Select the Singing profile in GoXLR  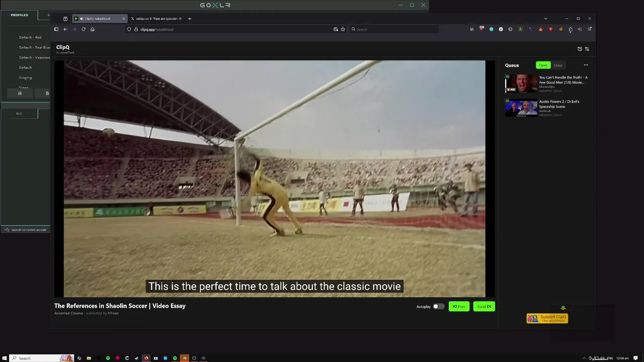click(25, 77)
